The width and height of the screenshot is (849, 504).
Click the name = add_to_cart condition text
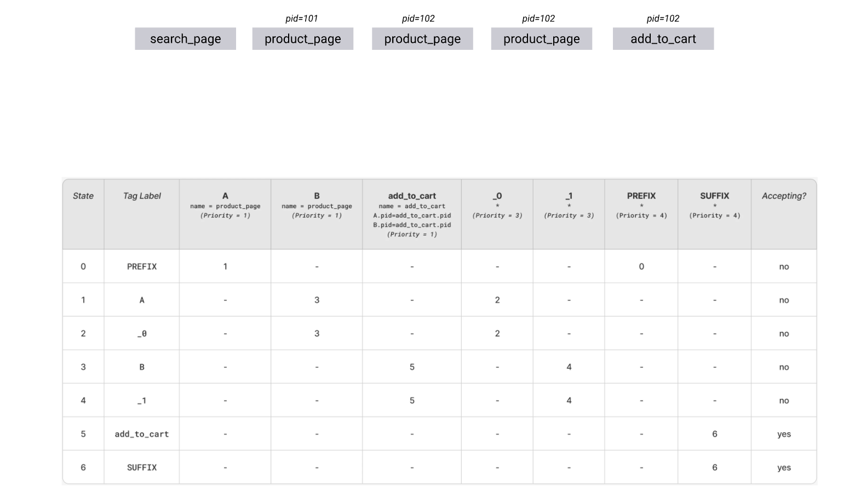pyautogui.click(x=412, y=206)
